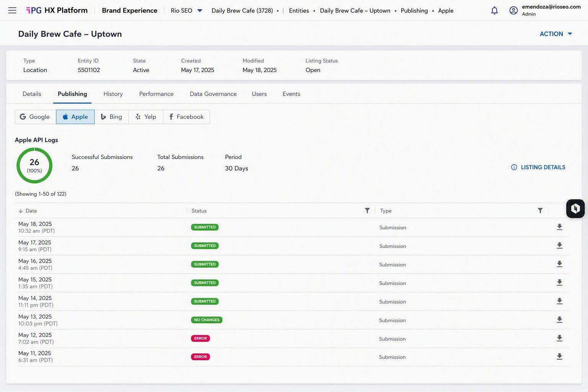Image resolution: width=588 pixels, height=392 pixels.
Task: Filter the Status column
Action: pyautogui.click(x=367, y=211)
